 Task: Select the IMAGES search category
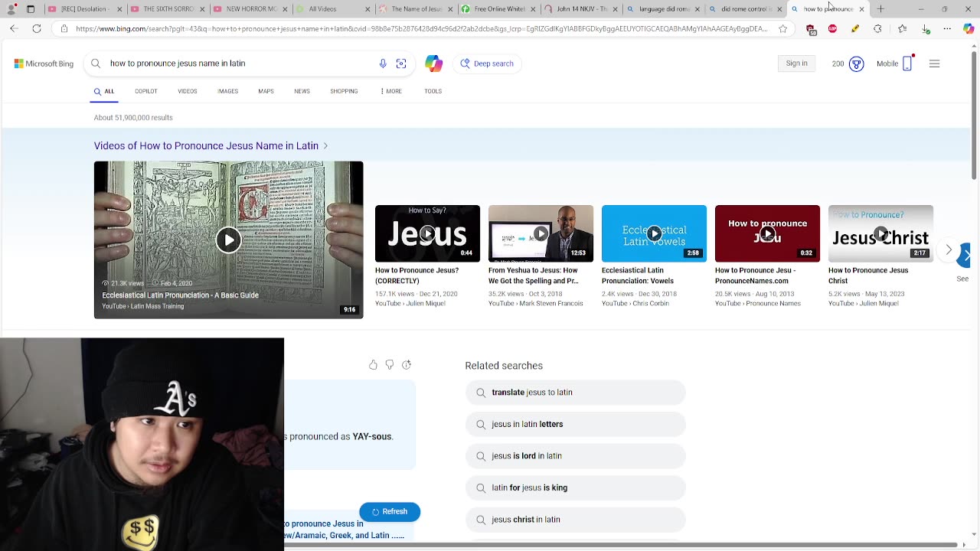[228, 91]
